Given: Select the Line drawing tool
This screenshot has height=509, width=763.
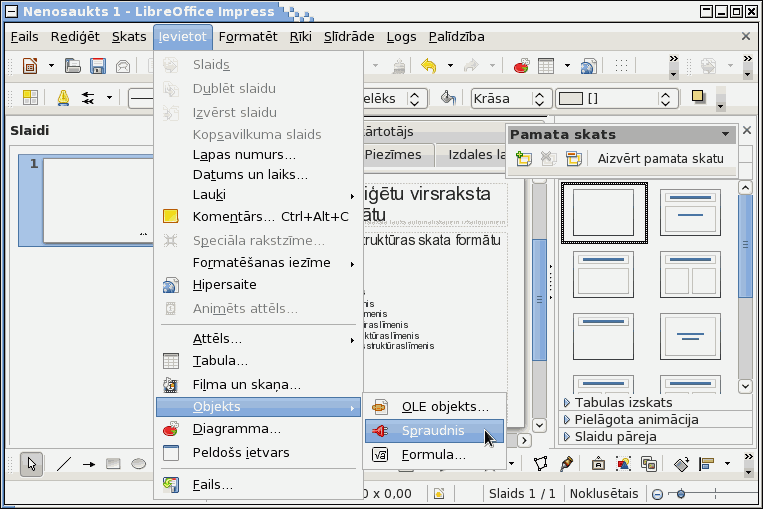Looking at the screenshot, I should pos(64,464).
